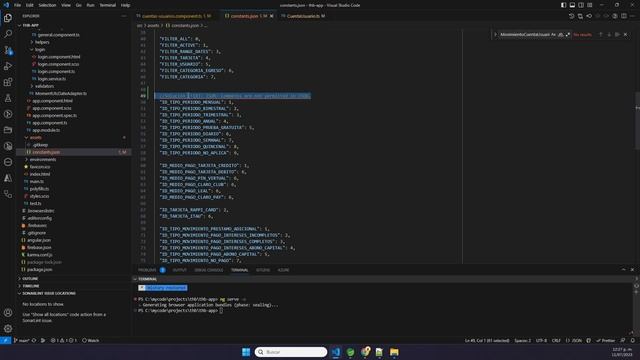Viewport: 640px width, 360px height.
Task: Toggle the primary side bar layout icon
Action: pos(563,5)
